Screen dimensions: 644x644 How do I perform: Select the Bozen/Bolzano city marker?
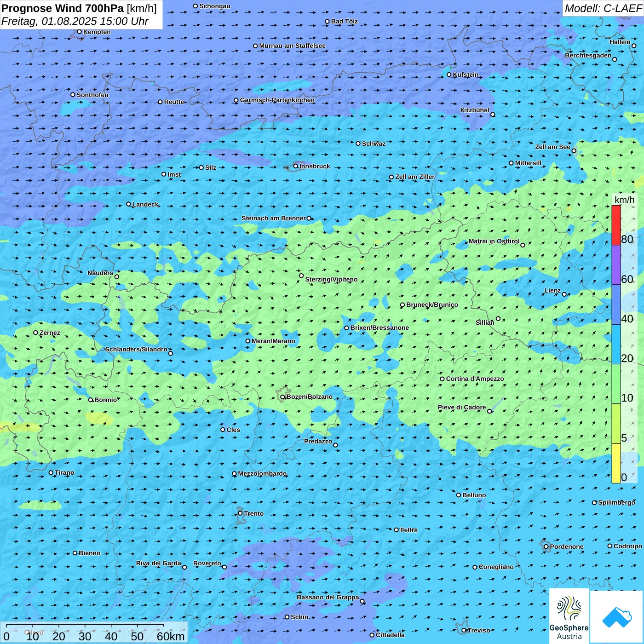pos(283,397)
